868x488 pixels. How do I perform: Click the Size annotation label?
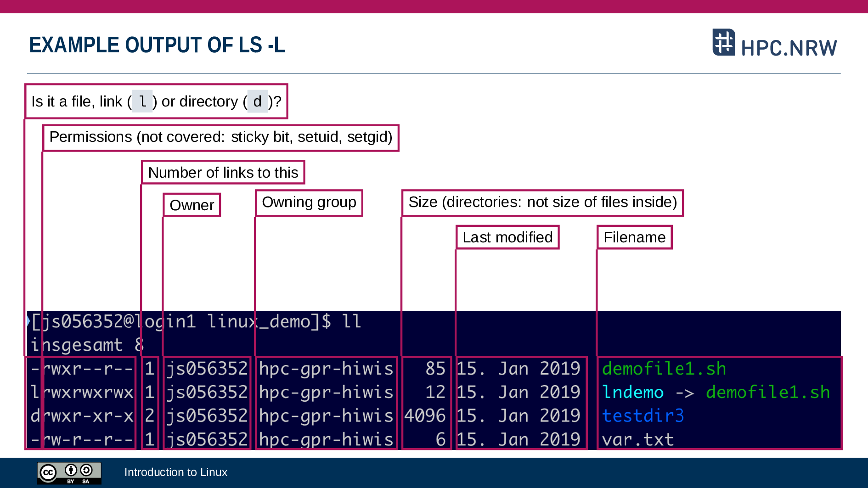coord(542,202)
